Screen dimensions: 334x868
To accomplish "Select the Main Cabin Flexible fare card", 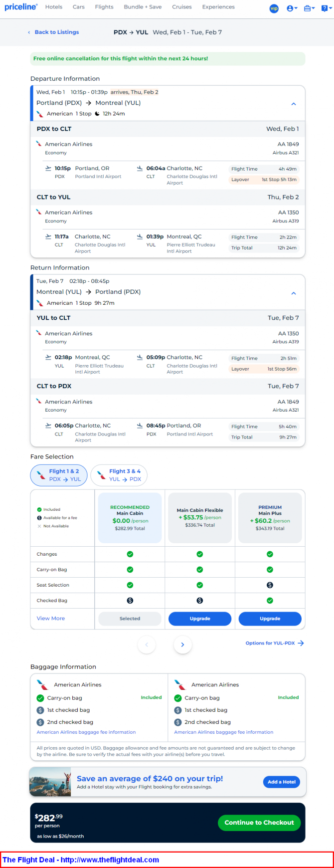I will [x=200, y=518].
